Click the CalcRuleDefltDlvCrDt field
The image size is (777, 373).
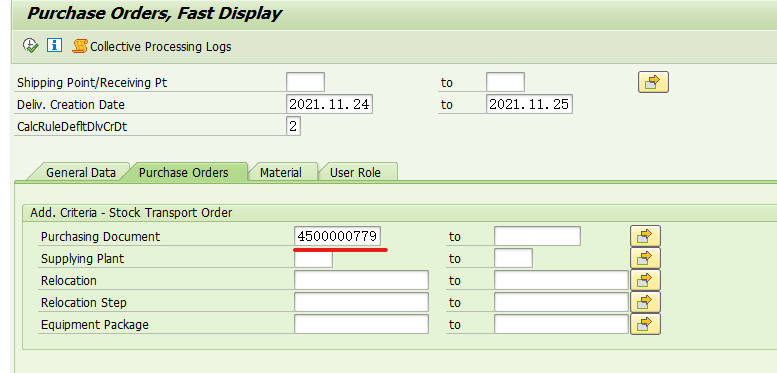pyautogui.click(x=293, y=126)
